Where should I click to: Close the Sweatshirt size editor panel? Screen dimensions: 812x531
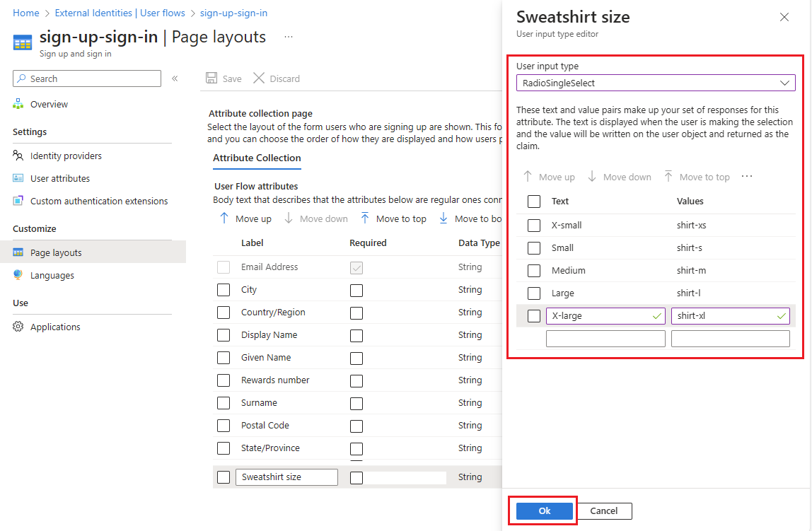pos(784,17)
